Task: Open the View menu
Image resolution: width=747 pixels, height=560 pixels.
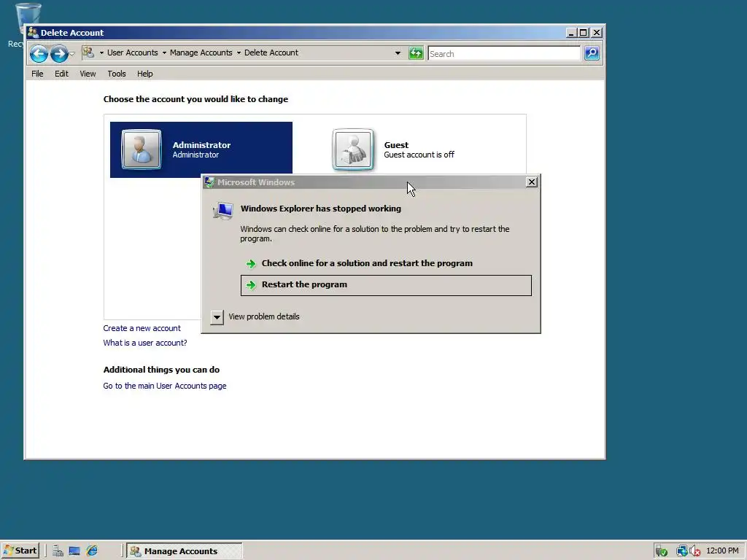Action: 88,74
